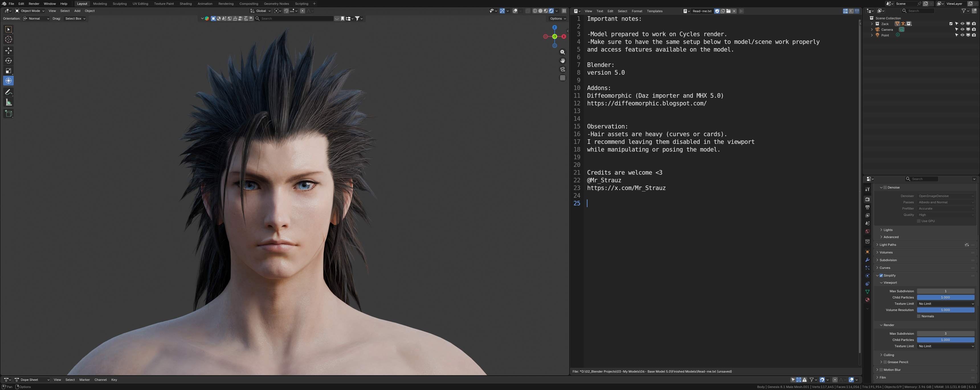This screenshot has height=390, width=980.
Task: Open the Scene properties tab
Action: tap(867, 223)
